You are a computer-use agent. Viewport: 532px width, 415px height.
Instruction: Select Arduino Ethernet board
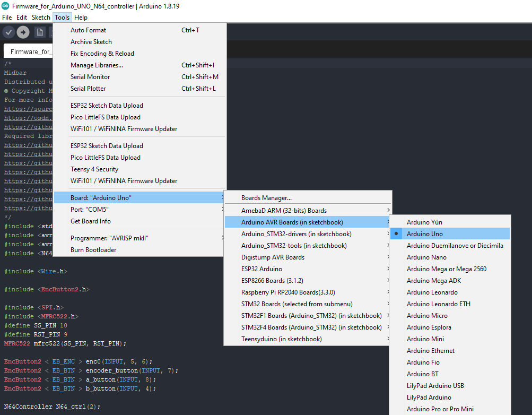[450, 351]
